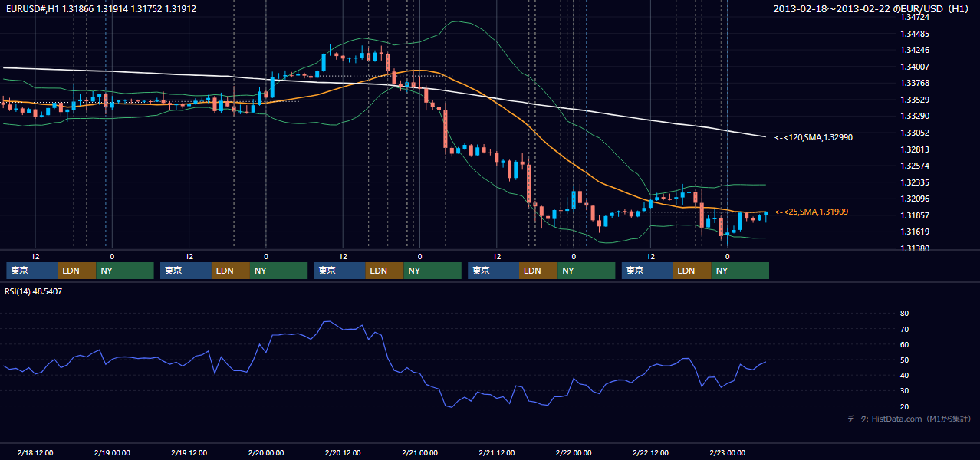Click price axis value 1.31380
The image size is (980, 460).
tap(916, 248)
